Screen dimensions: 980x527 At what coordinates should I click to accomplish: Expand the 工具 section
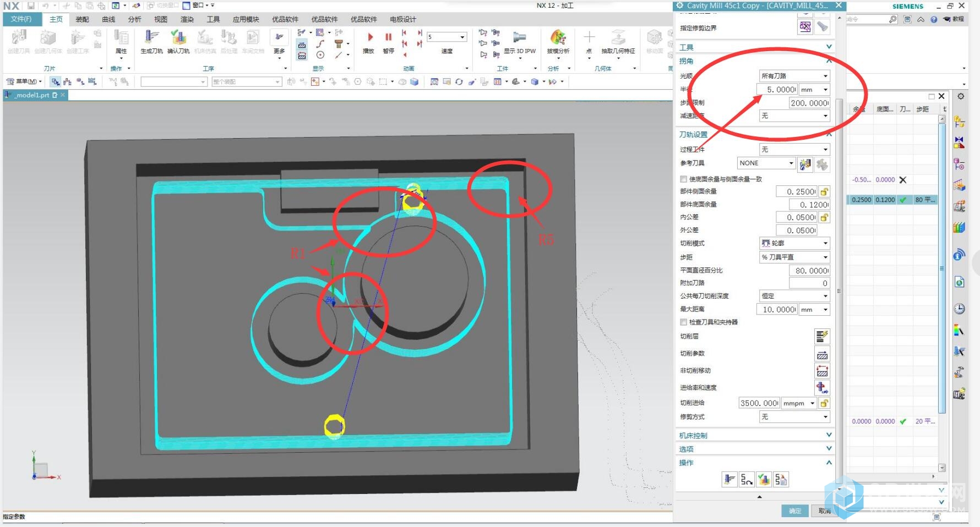(755, 47)
